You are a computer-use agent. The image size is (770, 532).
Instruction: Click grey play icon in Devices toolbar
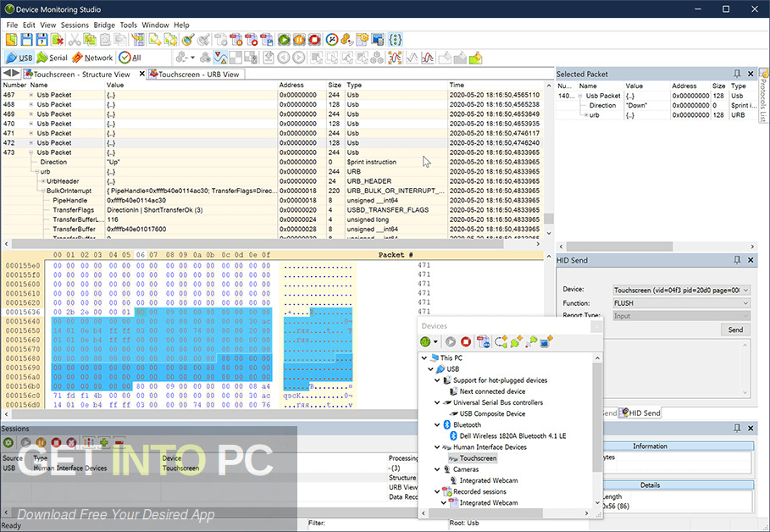coord(451,342)
